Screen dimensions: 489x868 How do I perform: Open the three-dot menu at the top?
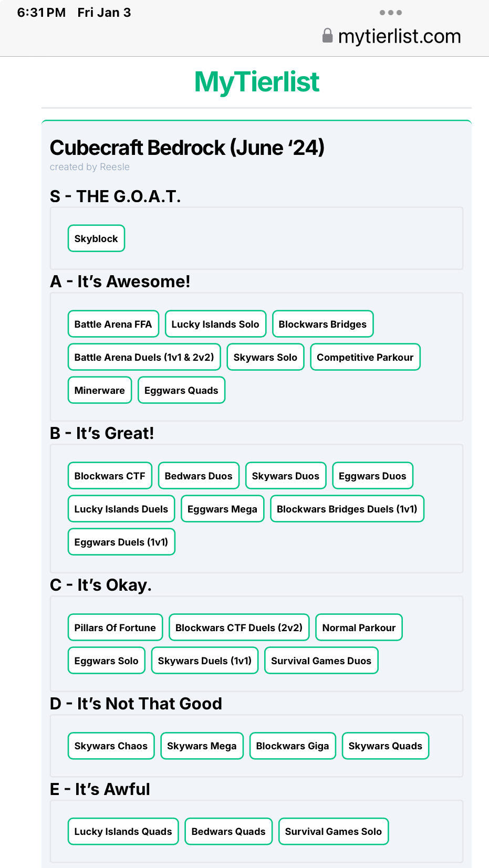[x=391, y=13]
